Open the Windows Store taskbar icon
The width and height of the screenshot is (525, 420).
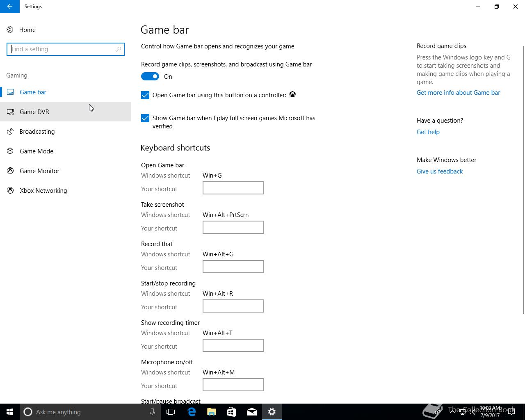point(232,412)
